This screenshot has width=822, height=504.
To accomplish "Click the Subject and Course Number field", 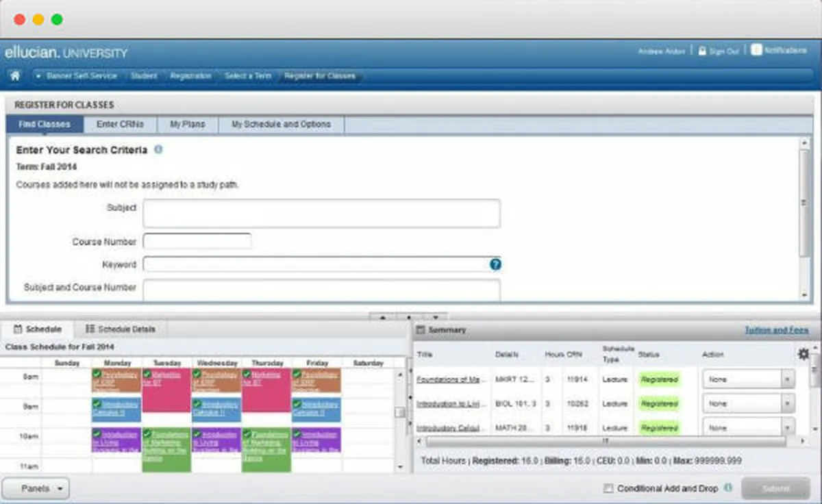I will pyautogui.click(x=321, y=290).
